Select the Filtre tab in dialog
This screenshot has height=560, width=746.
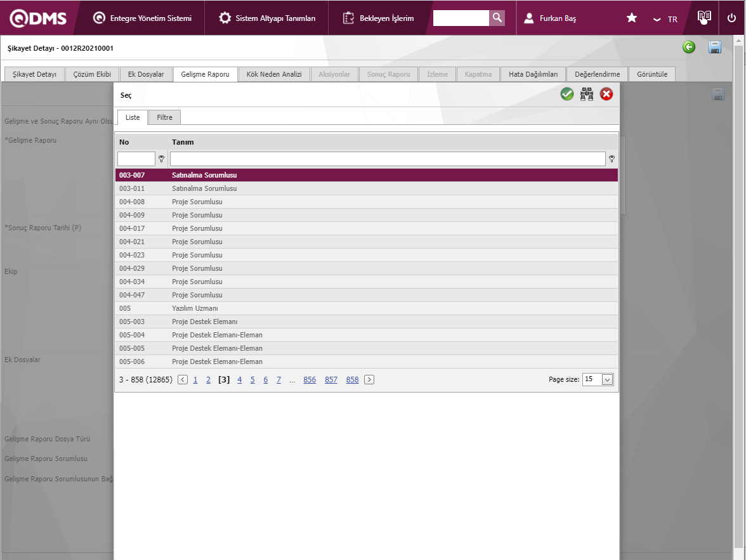(165, 117)
